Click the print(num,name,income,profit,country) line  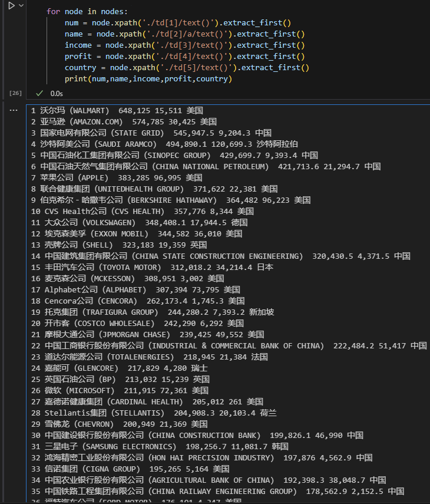[148, 79]
